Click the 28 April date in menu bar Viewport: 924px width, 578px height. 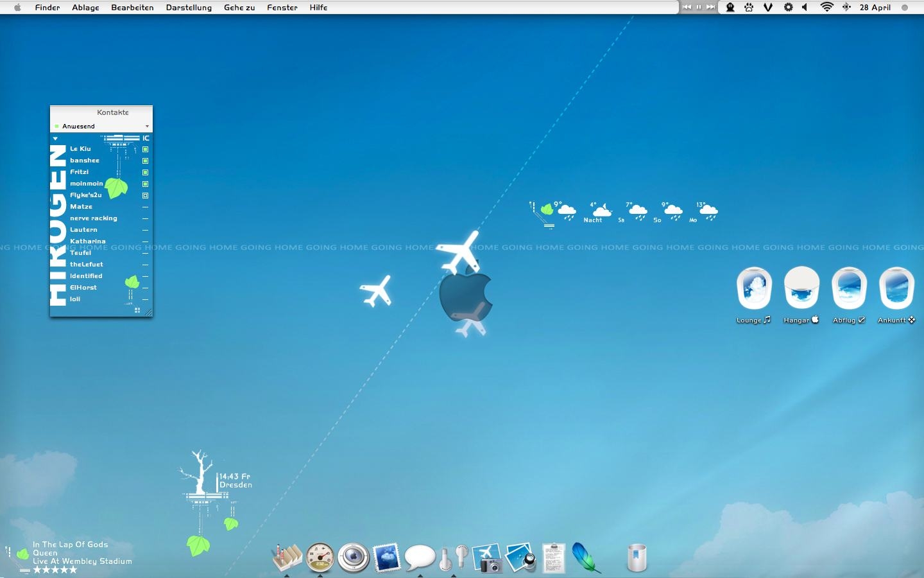(x=875, y=7)
